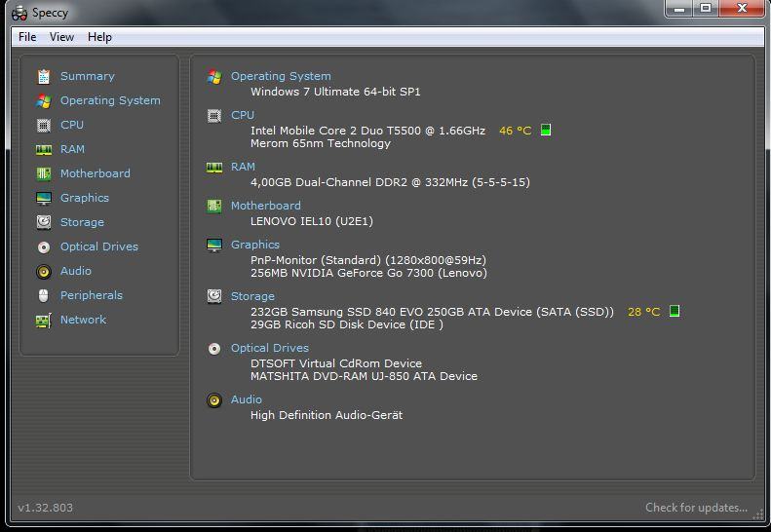Image resolution: width=771 pixels, height=532 pixels.
Task: Click the Graphics heading link in summary
Action: pyautogui.click(x=255, y=245)
